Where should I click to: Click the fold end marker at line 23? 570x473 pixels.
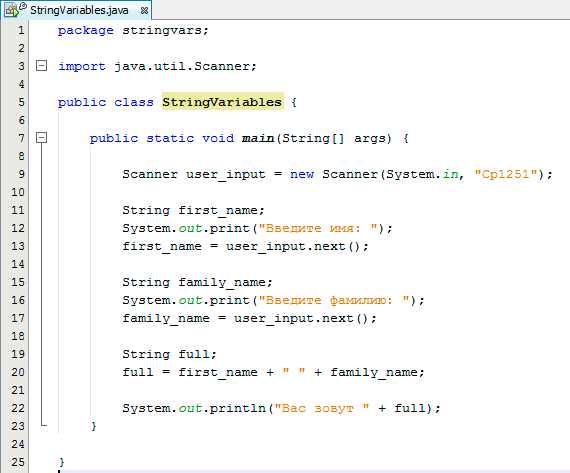[x=44, y=424]
